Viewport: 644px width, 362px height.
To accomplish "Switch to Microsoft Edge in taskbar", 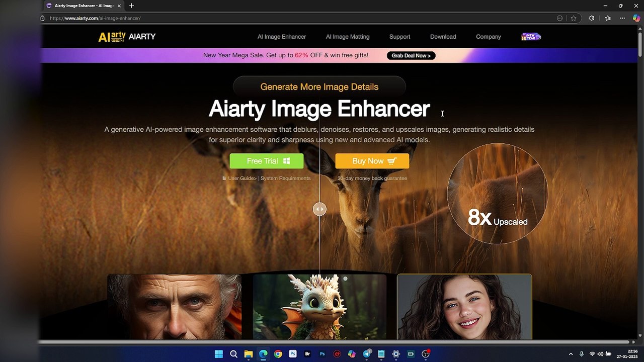I will tap(263, 354).
